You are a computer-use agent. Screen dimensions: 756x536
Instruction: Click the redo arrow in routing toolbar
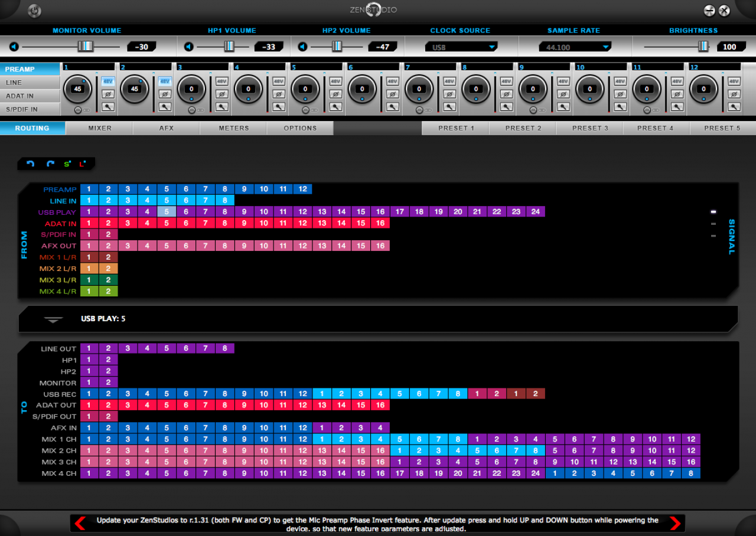pos(50,164)
